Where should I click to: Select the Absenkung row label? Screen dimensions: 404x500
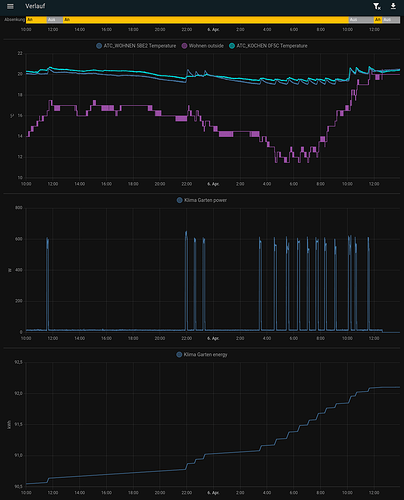click(14, 20)
